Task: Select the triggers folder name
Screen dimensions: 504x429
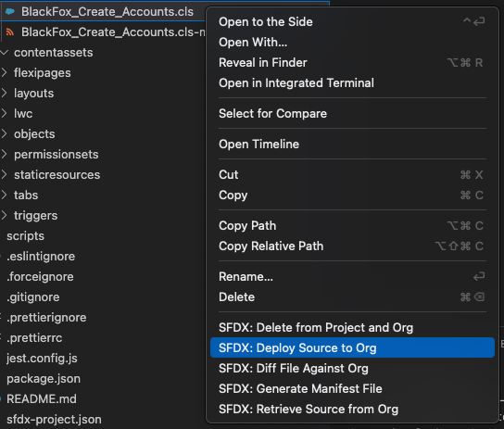Action: tap(36, 215)
